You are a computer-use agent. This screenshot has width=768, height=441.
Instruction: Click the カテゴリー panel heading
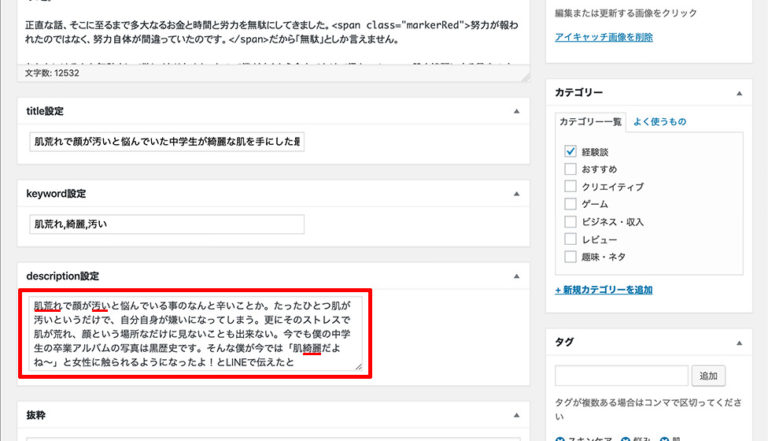[578, 93]
